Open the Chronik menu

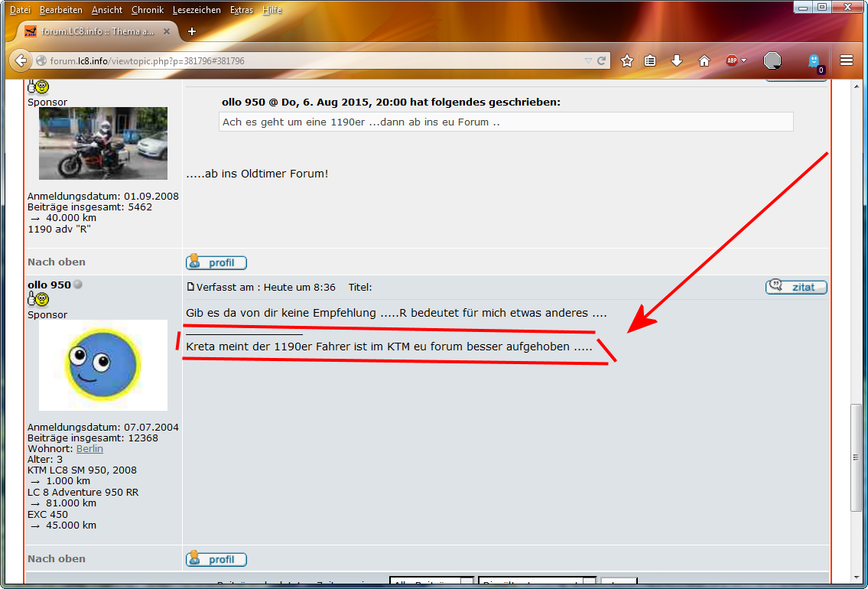coord(147,10)
